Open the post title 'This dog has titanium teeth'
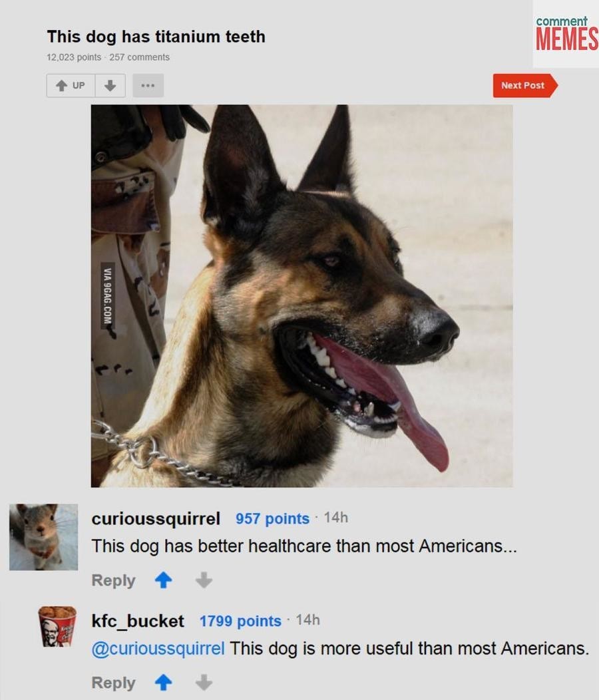The width and height of the screenshot is (599, 700). coord(156,37)
